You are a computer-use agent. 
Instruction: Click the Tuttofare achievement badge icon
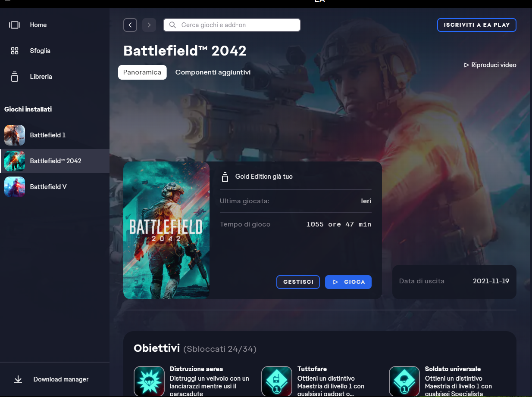[x=277, y=381]
